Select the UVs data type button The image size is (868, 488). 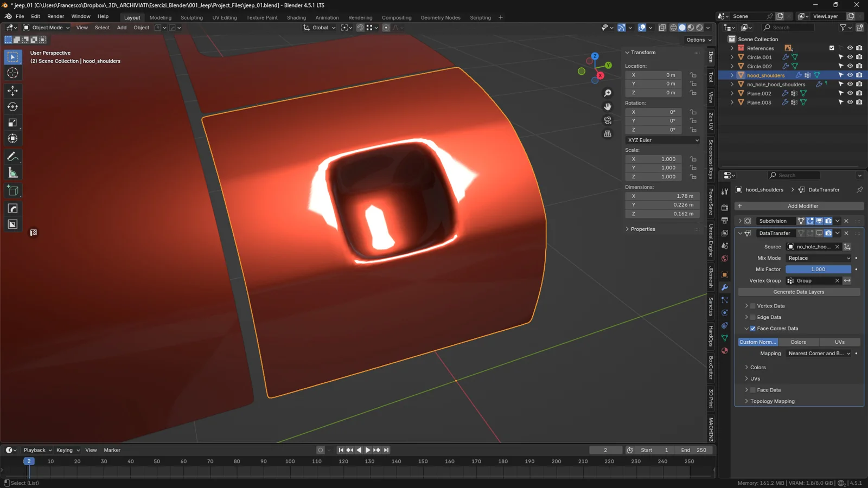840,342
